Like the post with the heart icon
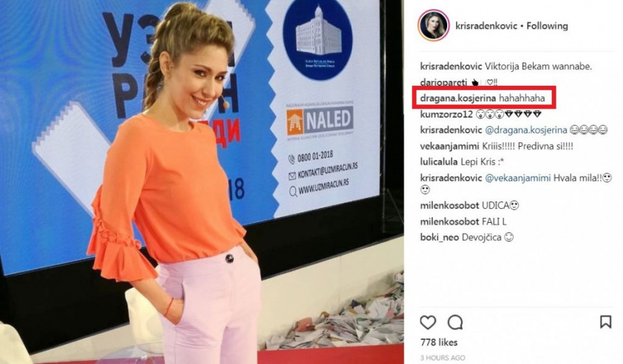 428,322
